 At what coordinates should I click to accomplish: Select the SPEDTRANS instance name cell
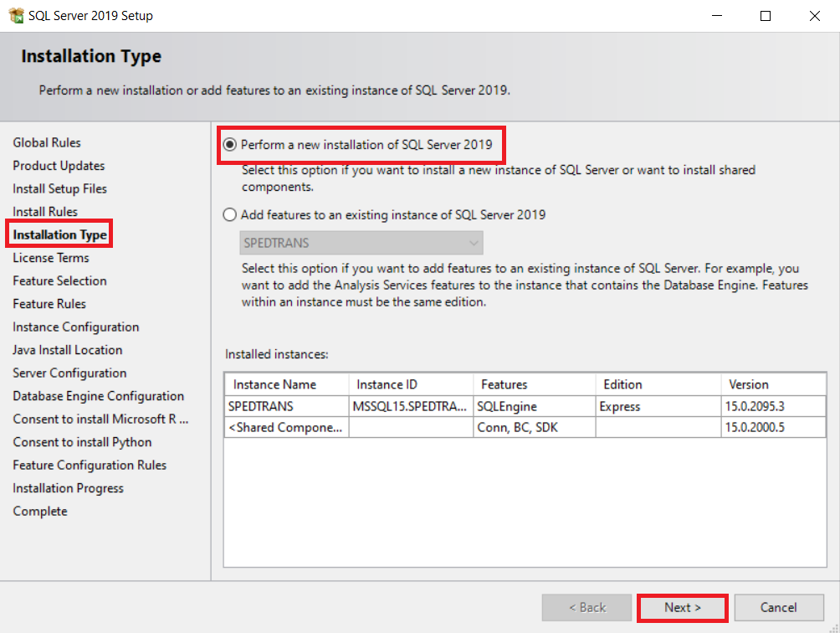coord(287,406)
